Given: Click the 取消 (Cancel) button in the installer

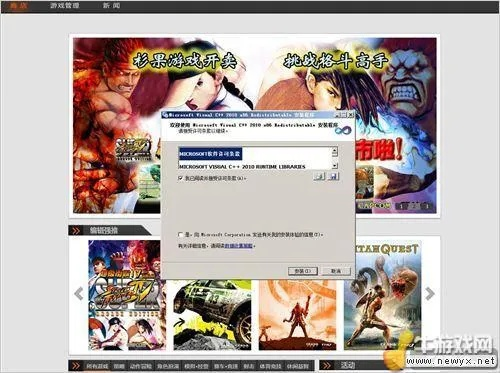Looking at the screenshot, I should click(336, 271).
